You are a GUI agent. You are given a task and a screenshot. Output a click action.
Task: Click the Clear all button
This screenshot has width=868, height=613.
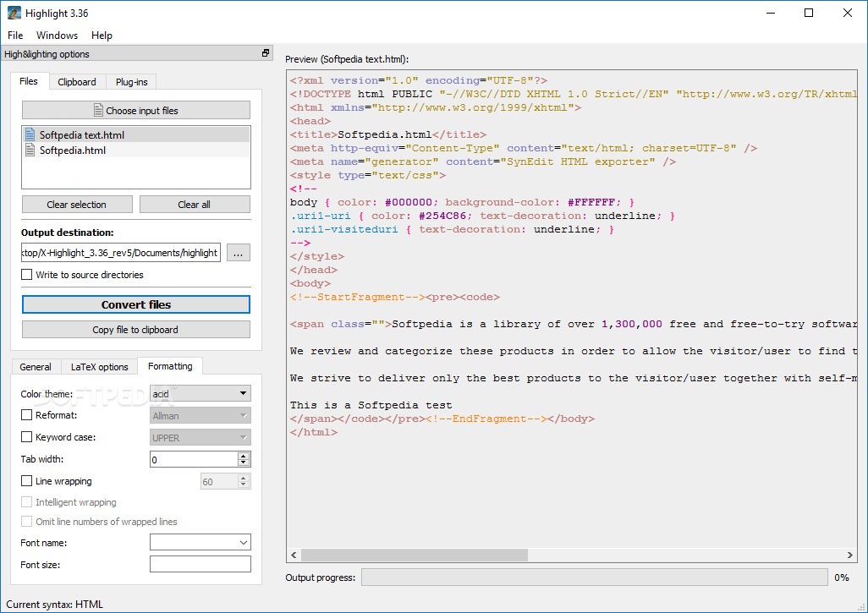[x=195, y=204]
